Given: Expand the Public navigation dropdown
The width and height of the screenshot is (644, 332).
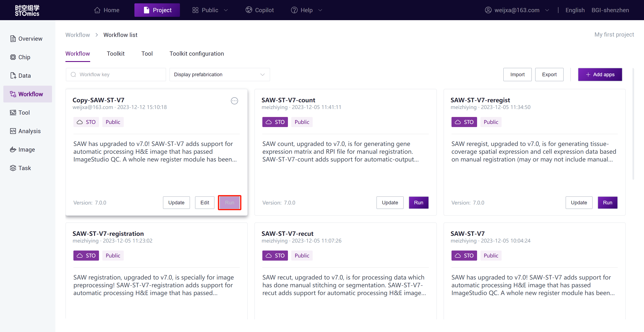Looking at the screenshot, I should point(210,10).
